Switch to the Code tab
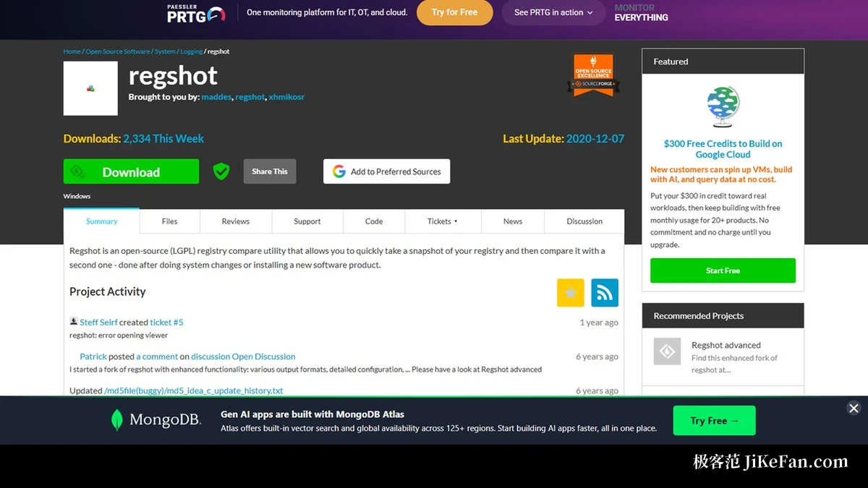The image size is (868, 488). pos(374,221)
